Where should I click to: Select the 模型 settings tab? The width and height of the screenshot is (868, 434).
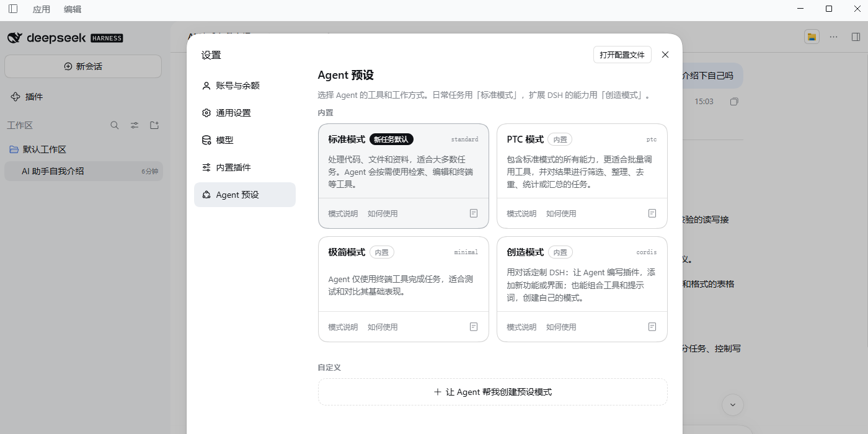(245, 140)
